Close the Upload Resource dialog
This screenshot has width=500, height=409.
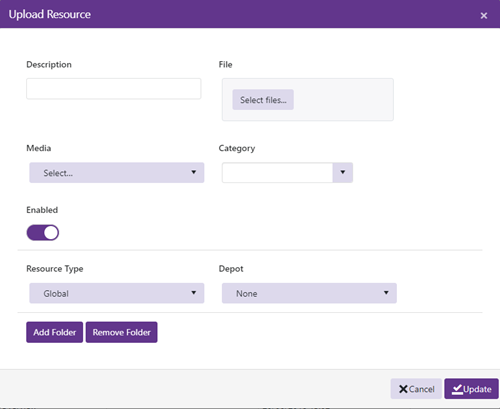[x=484, y=16]
